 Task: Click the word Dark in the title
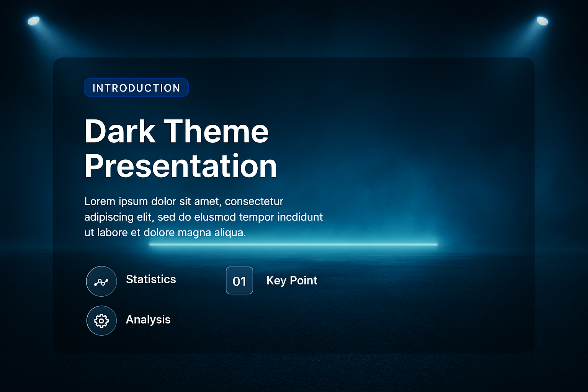click(120, 131)
